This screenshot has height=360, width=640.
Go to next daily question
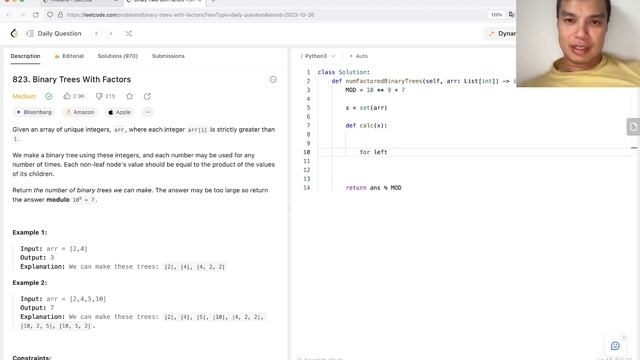[111, 33]
